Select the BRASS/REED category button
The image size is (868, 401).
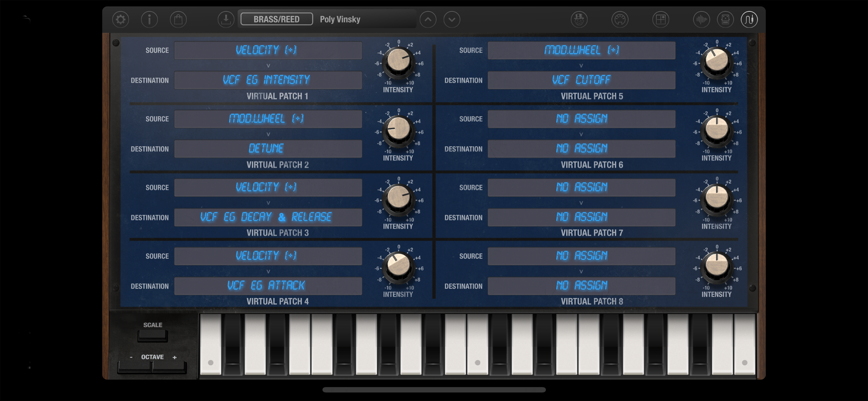tap(276, 19)
